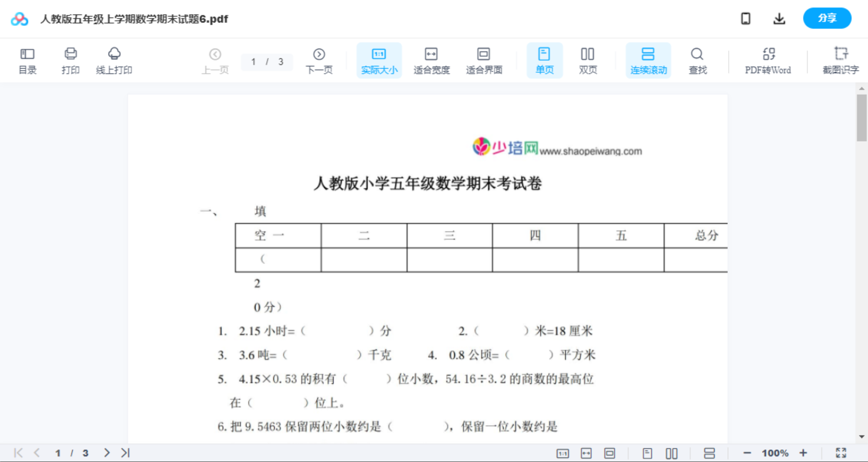Open mobile view via the phone icon

(x=746, y=18)
